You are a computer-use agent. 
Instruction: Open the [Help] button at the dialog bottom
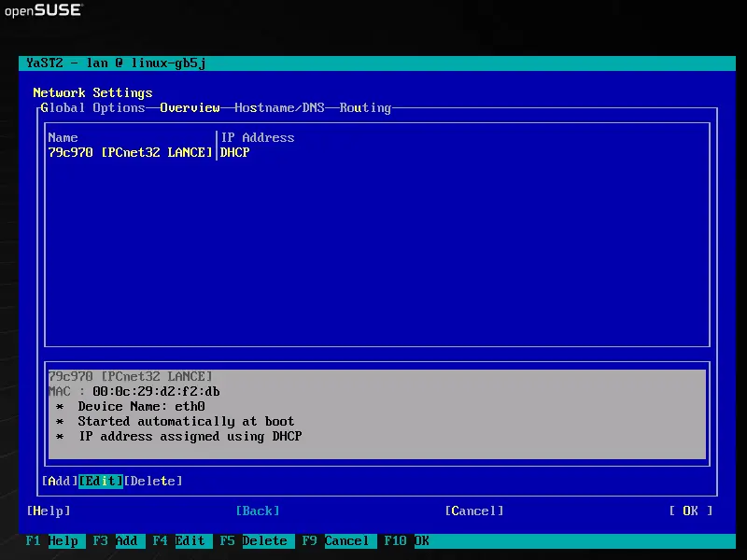(x=49, y=511)
